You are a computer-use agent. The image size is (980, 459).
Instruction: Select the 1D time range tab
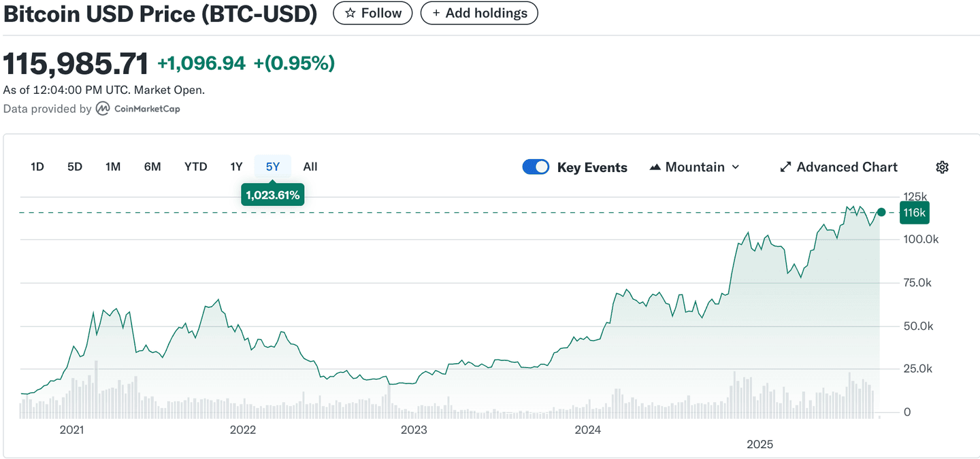point(37,167)
